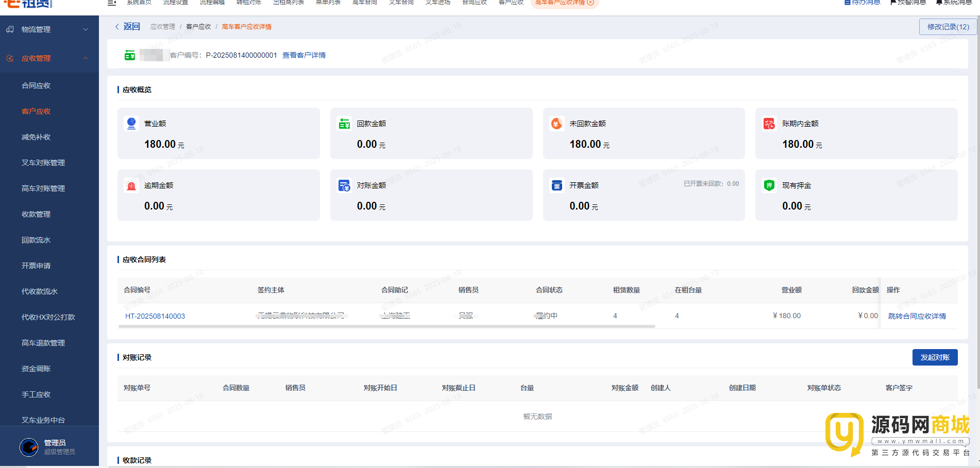Viewport: 980px width, 468px height.
Task: Open the 修改记录(12) button
Action: (948, 27)
